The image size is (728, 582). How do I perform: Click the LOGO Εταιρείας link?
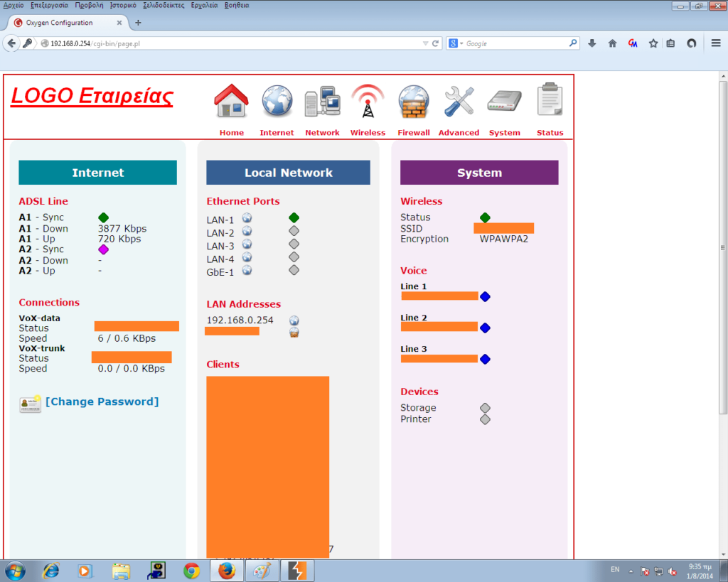pos(92,96)
